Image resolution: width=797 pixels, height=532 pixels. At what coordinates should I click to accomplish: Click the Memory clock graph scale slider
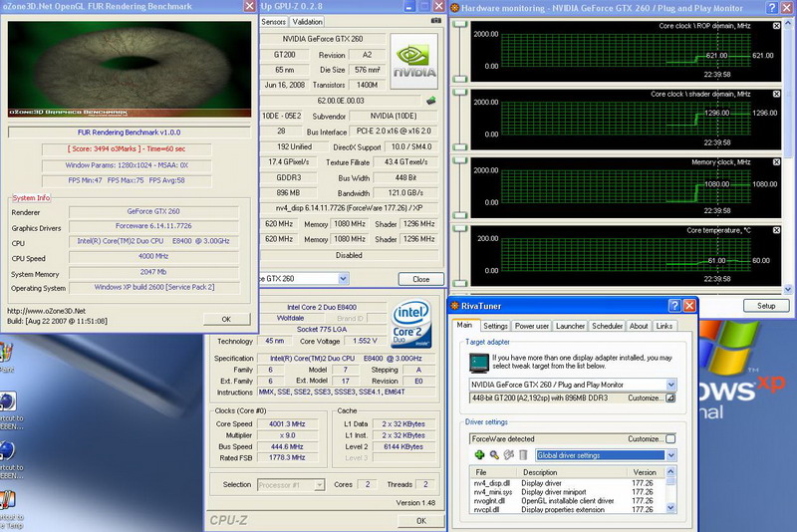pos(459,187)
